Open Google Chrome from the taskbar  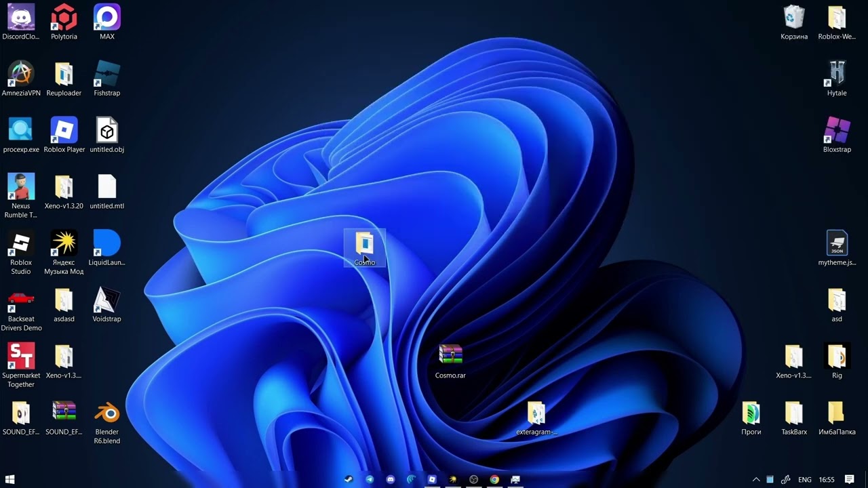[495, 479]
